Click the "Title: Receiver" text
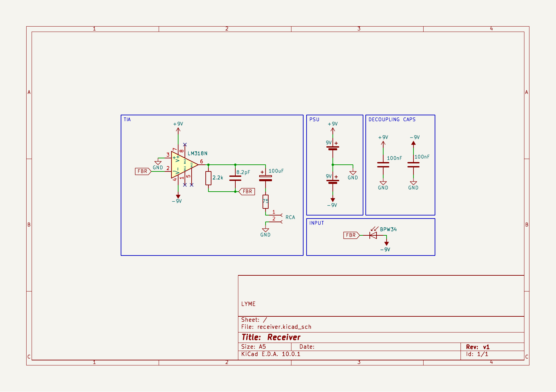 click(271, 338)
